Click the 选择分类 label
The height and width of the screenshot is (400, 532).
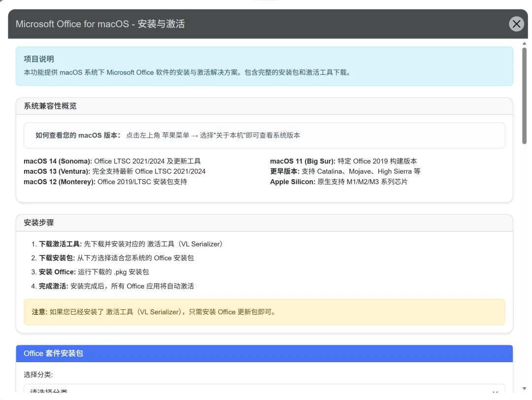(x=38, y=374)
